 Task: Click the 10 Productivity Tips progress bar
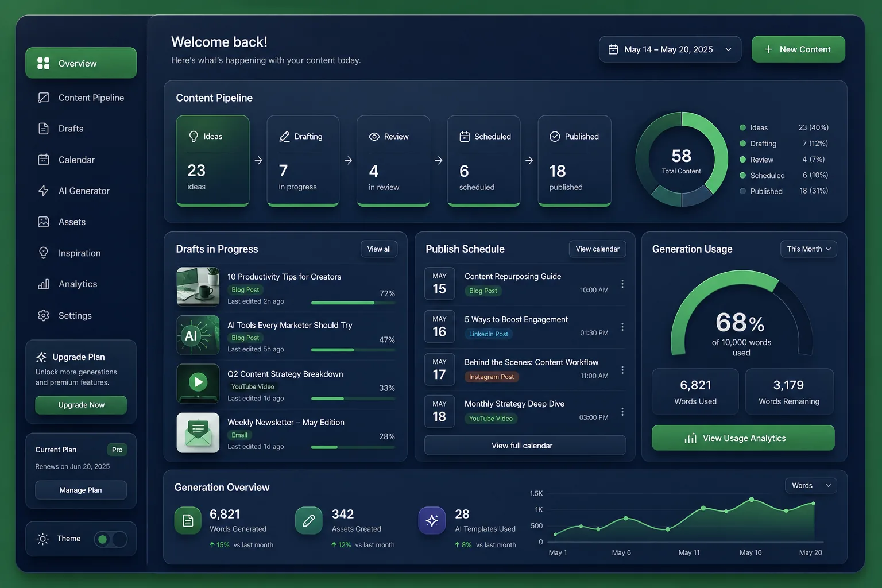[x=353, y=303]
